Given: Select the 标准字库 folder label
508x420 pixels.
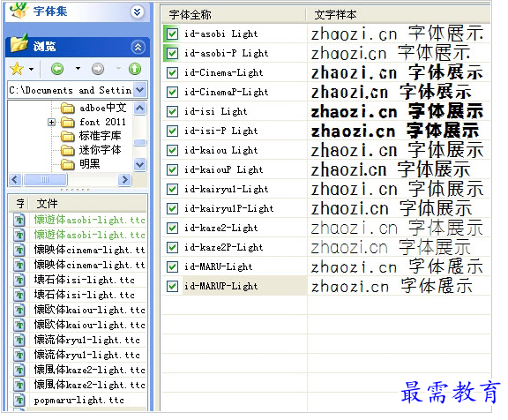Looking at the screenshot, I should [x=101, y=136].
